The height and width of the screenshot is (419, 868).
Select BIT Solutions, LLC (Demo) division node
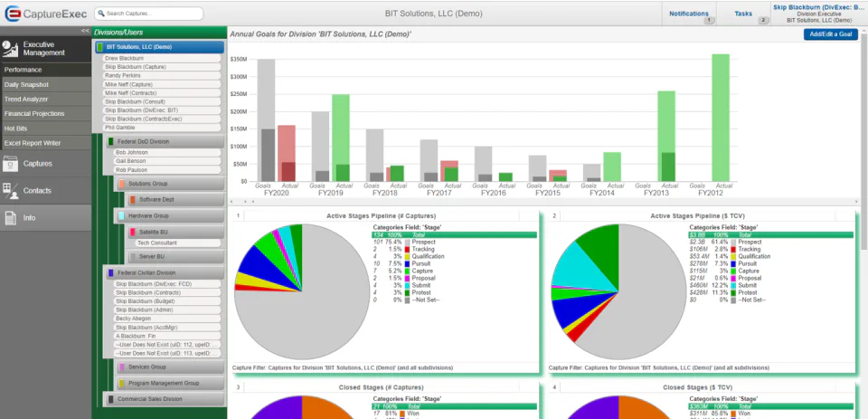[159, 47]
